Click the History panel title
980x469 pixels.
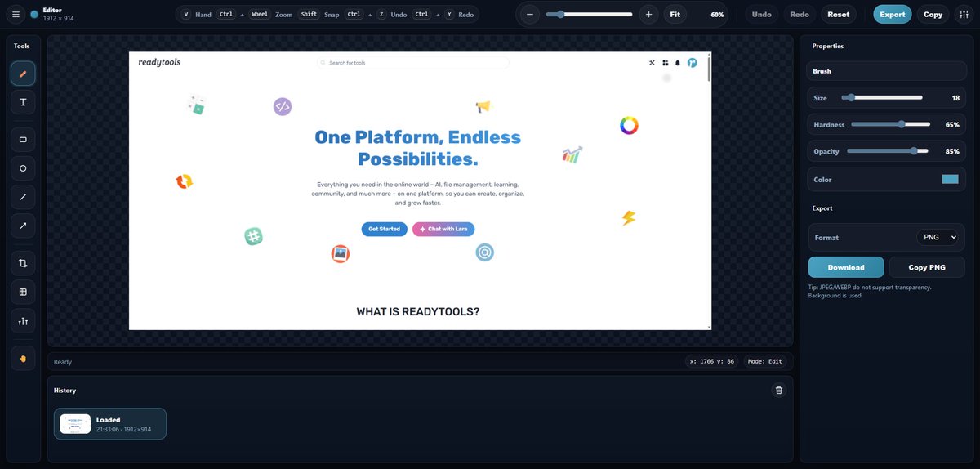(x=65, y=391)
